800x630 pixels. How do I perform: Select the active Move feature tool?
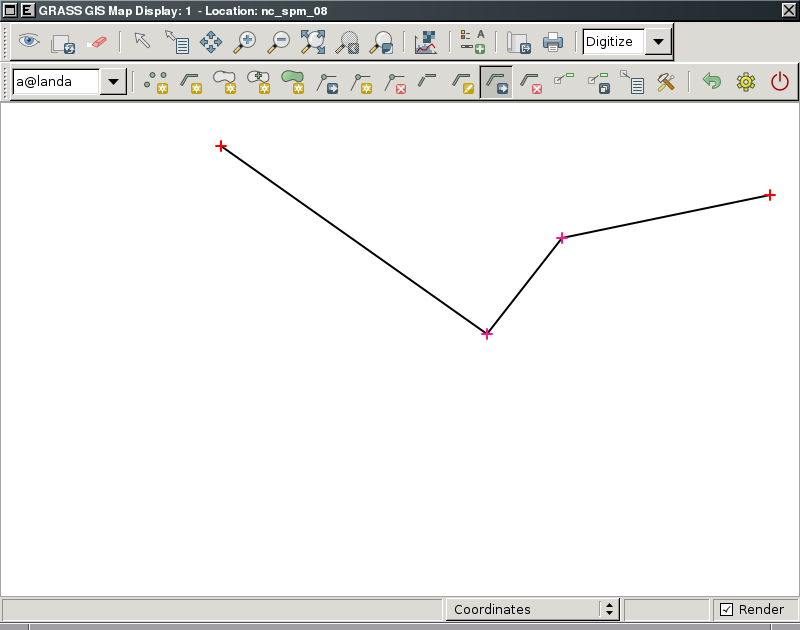click(x=496, y=82)
